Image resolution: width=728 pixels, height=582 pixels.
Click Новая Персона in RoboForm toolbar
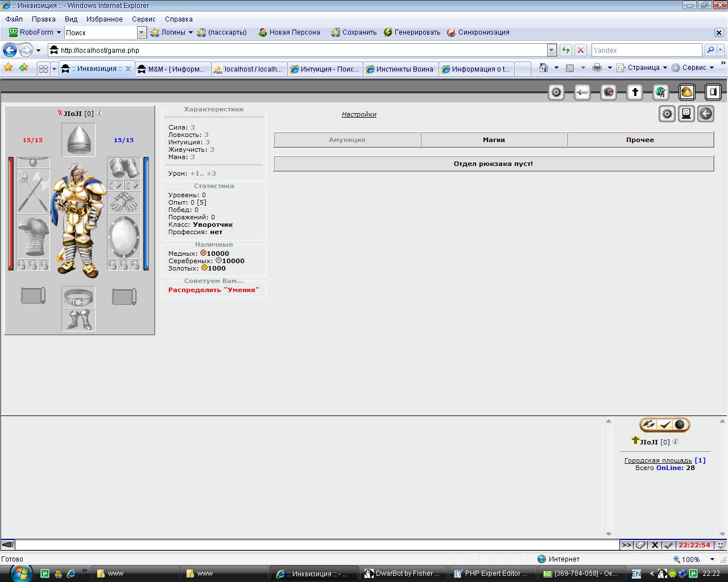(289, 32)
